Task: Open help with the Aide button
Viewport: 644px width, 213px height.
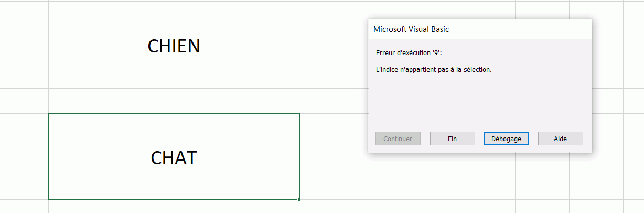Action: pyautogui.click(x=560, y=139)
